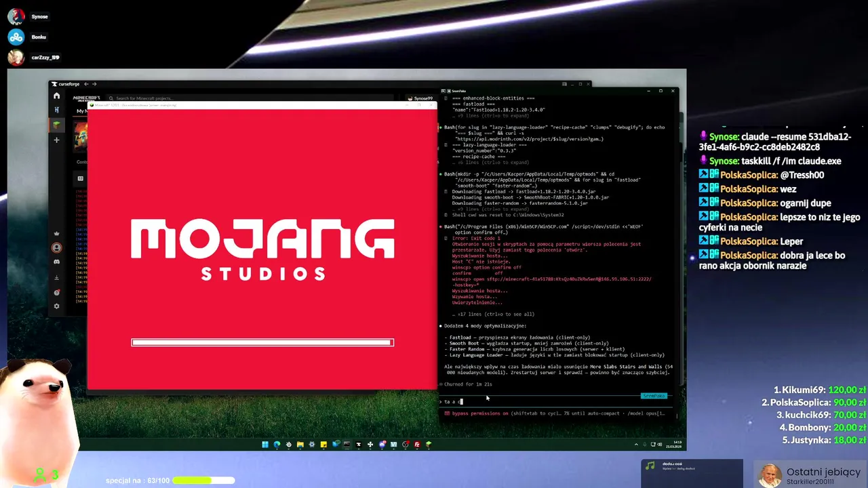Screen dimensions: 868x488
Task: Go back with CurseForge left arrow
Action: click(x=86, y=84)
